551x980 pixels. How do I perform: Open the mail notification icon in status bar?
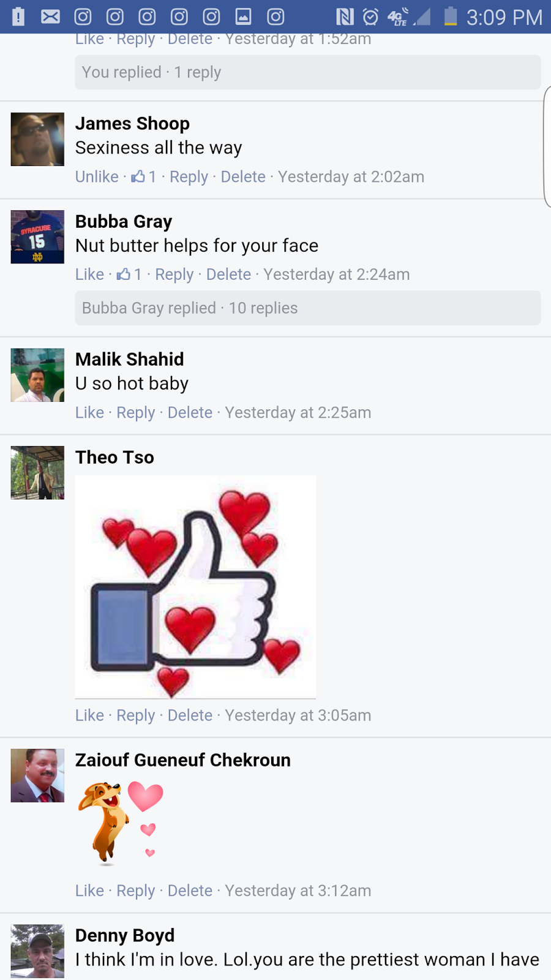point(50,17)
